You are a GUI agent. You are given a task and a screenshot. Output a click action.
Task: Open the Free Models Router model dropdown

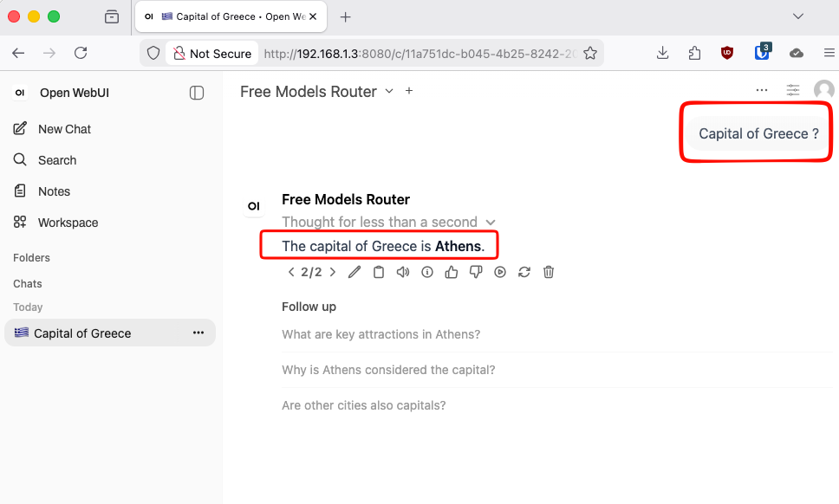(316, 92)
